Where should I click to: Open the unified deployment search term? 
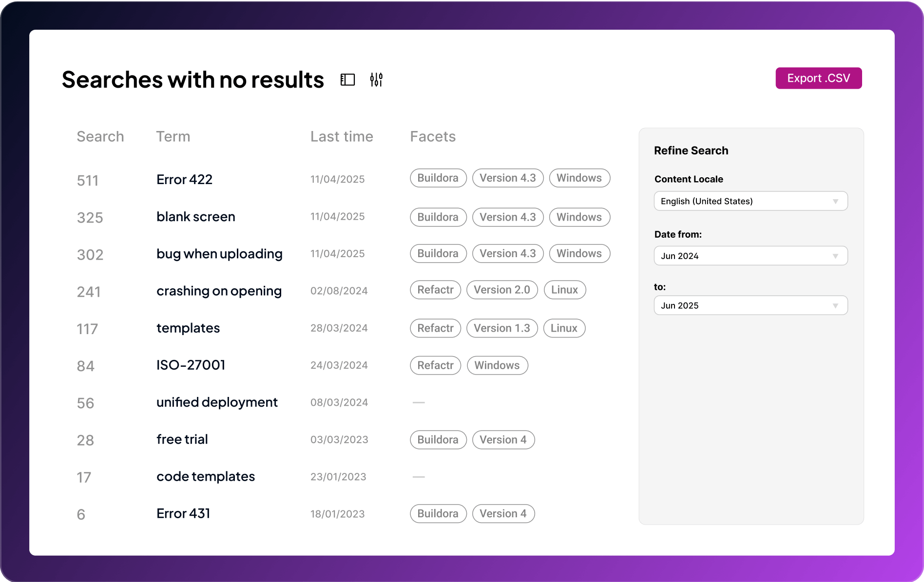click(217, 402)
